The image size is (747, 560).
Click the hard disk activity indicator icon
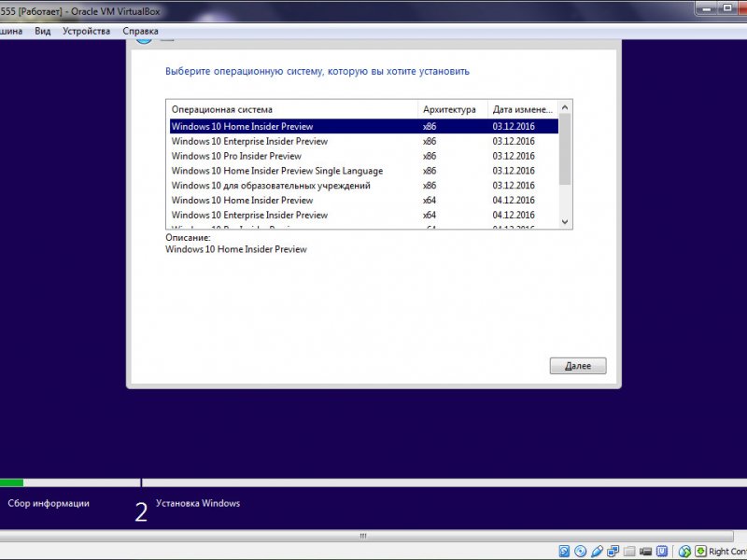pos(564,551)
